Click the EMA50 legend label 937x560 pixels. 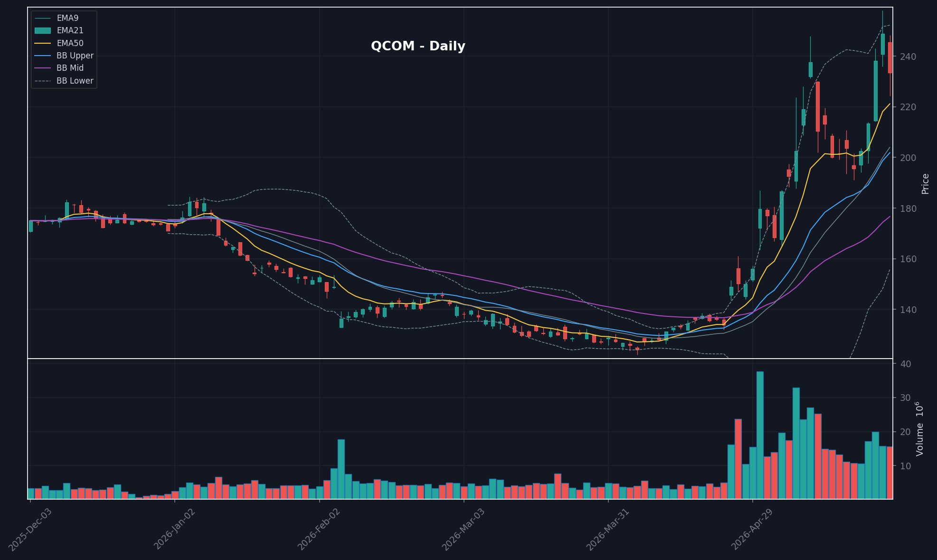pos(70,43)
